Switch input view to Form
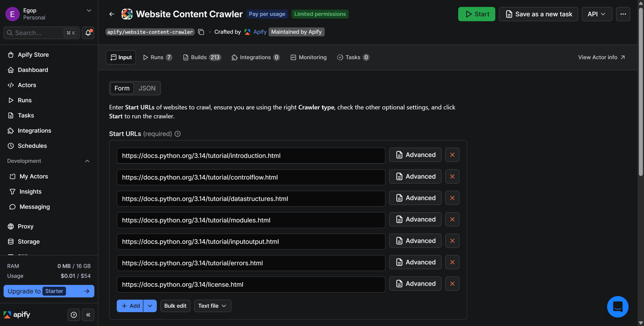The width and height of the screenshot is (644, 326). [122, 88]
